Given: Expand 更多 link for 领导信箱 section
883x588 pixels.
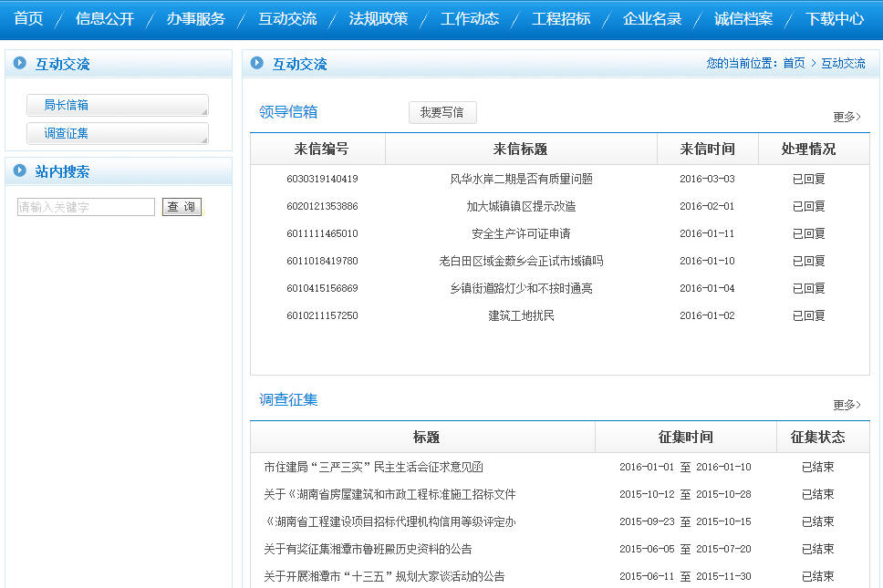Looking at the screenshot, I should (x=846, y=117).
